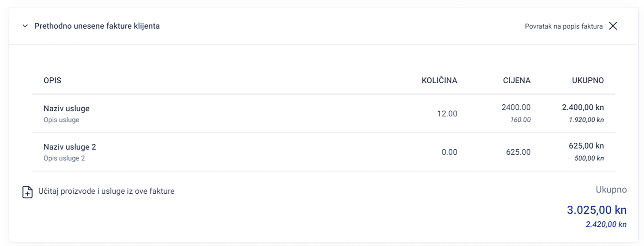This screenshot has width=644, height=246.
Task: Click the OPIS column header
Action: tap(52, 80)
